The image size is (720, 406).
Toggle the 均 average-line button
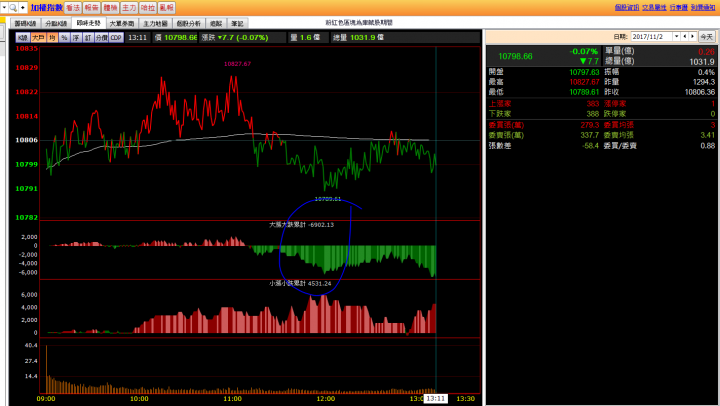coord(52,38)
